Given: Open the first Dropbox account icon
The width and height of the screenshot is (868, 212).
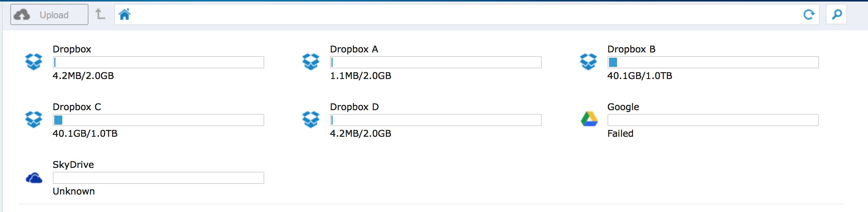Looking at the screenshot, I should click(33, 62).
